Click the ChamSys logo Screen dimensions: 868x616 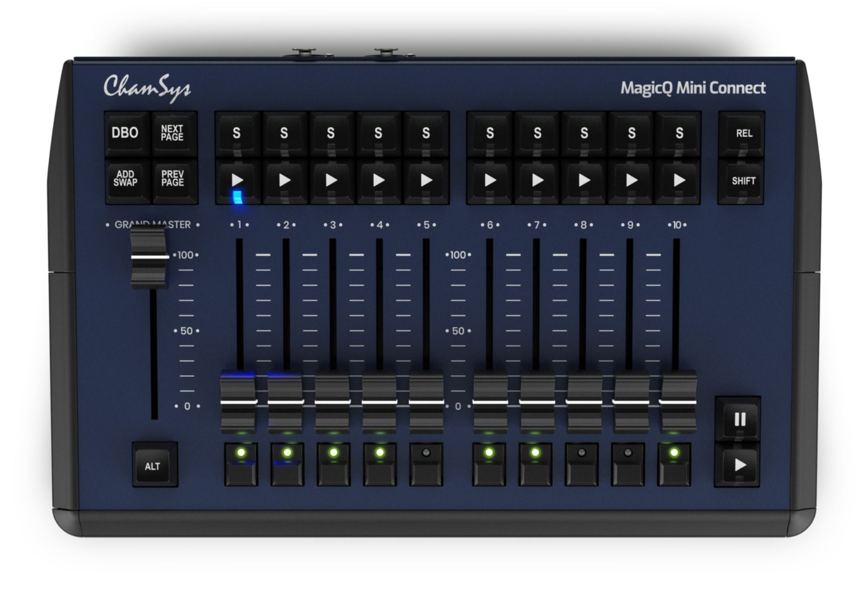pos(147,88)
